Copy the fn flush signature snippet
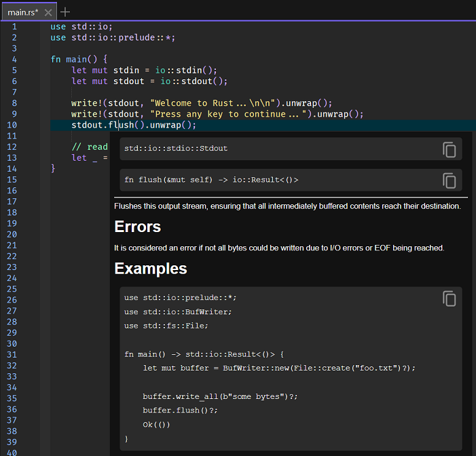Image resolution: width=476 pixels, height=456 pixels. pos(449,180)
